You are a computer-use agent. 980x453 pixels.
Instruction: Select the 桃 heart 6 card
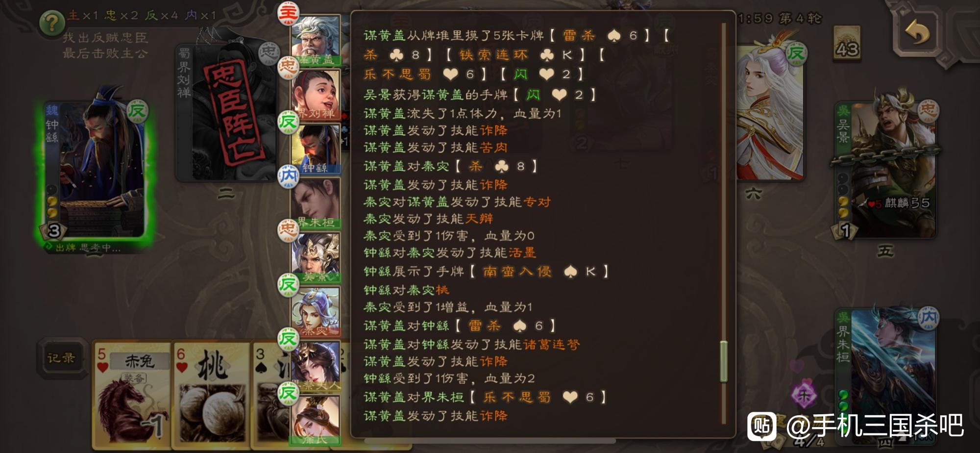tap(212, 395)
